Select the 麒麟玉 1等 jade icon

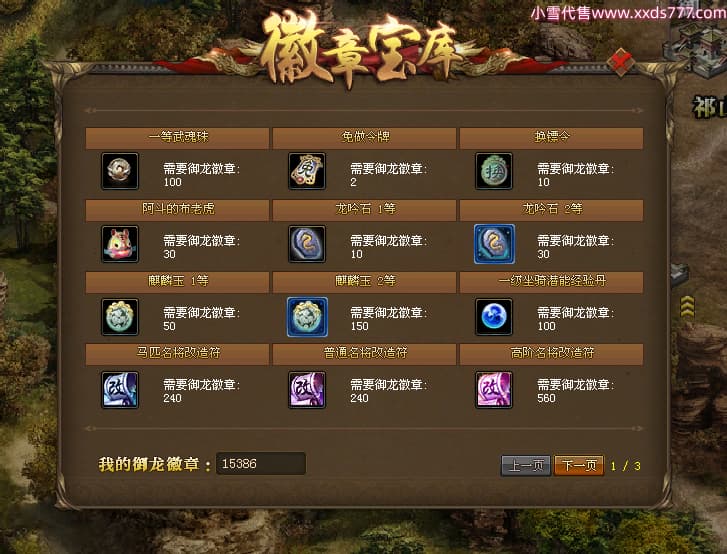(x=120, y=317)
